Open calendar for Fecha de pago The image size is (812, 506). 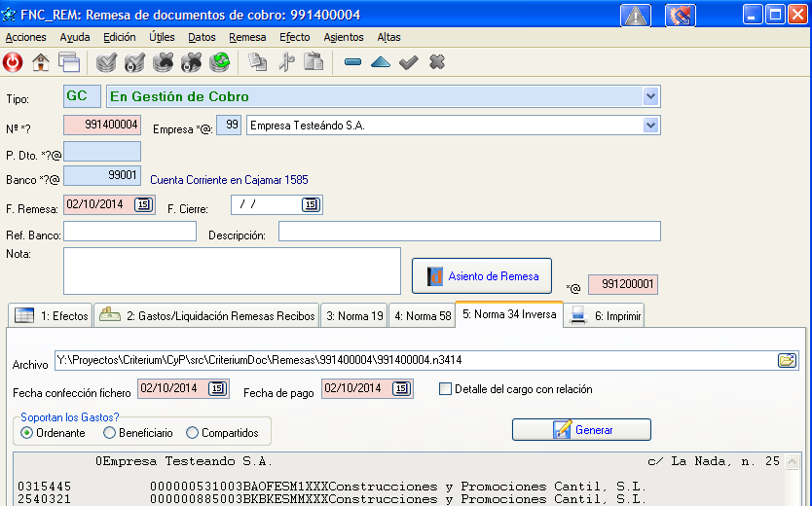click(x=401, y=388)
